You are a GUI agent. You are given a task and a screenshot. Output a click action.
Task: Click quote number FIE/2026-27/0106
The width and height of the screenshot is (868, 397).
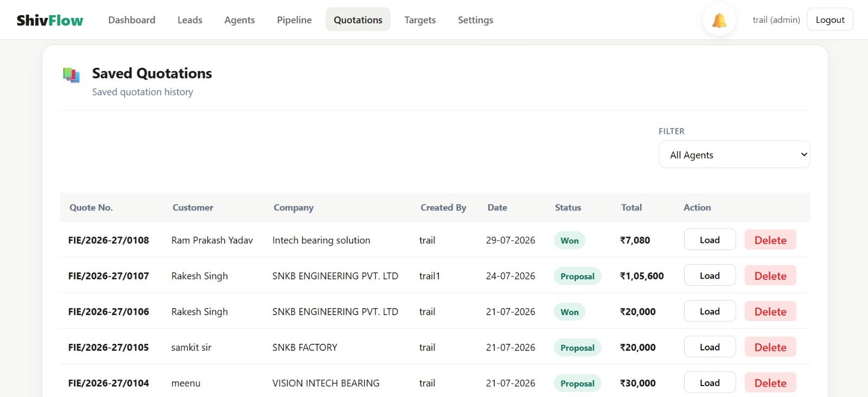[x=108, y=312]
